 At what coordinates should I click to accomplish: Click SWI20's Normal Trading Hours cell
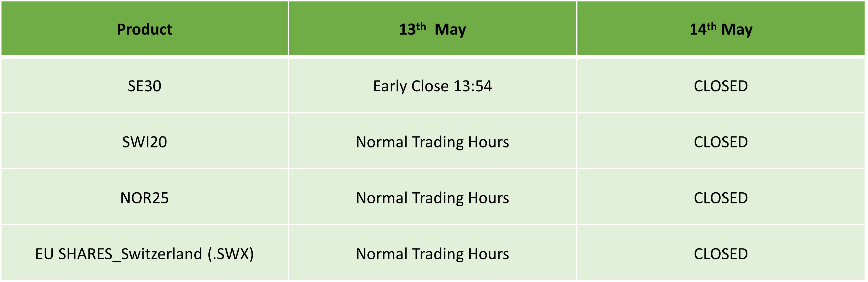(x=432, y=142)
